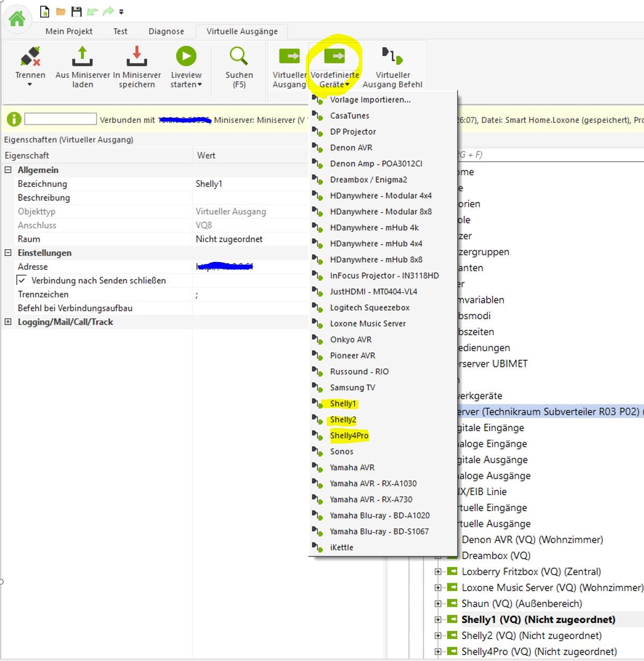Choose Vorlage Importieren... menu entry
This screenshot has height=661, width=644.
370,100
